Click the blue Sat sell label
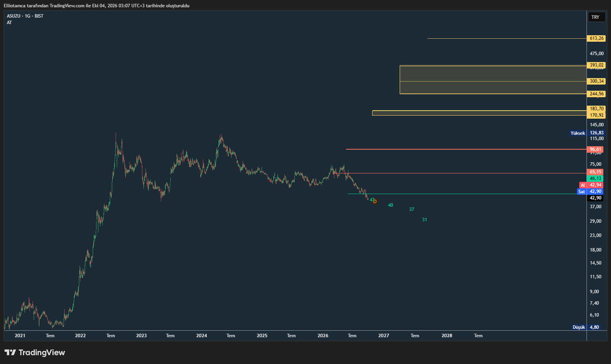The width and height of the screenshot is (611, 364). tap(582, 191)
